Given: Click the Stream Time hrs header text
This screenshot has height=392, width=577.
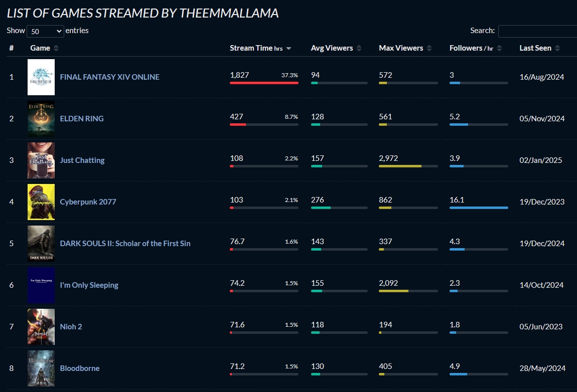Looking at the screenshot, I should click(256, 48).
